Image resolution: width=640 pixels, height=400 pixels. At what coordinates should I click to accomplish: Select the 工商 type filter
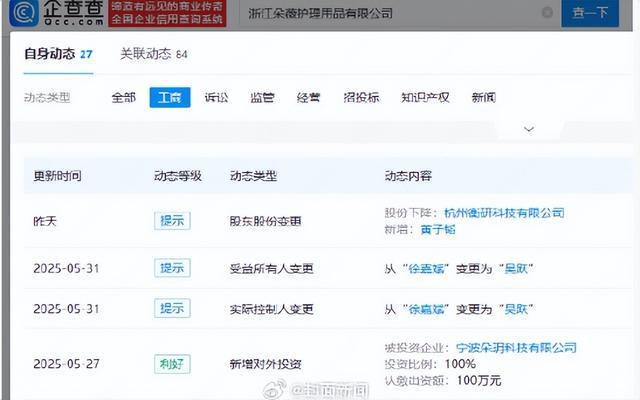170,98
